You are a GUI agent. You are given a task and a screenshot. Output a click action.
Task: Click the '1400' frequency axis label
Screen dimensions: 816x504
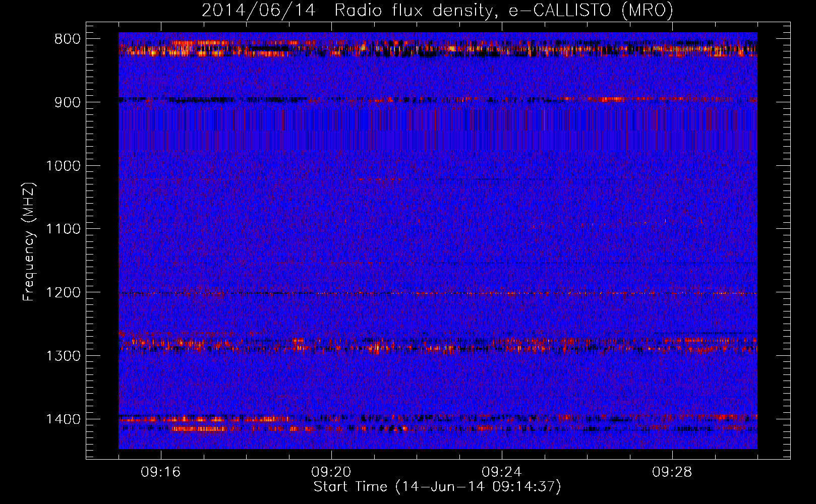tap(63, 419)
